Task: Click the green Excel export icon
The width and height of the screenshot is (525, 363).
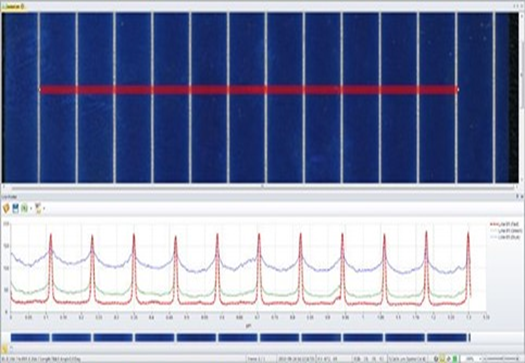Action: pyautogui.click(x=24, y=208)
